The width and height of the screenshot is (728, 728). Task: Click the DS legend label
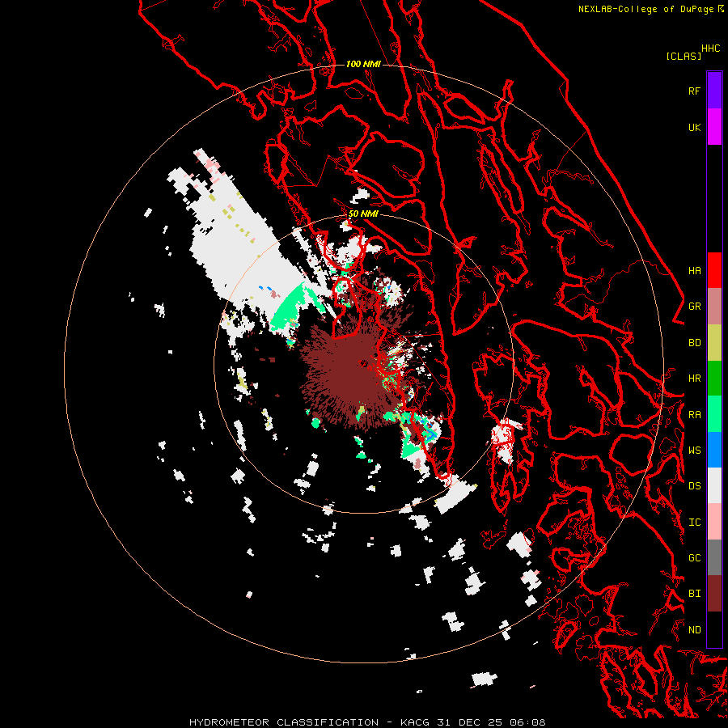click(694, 486)
